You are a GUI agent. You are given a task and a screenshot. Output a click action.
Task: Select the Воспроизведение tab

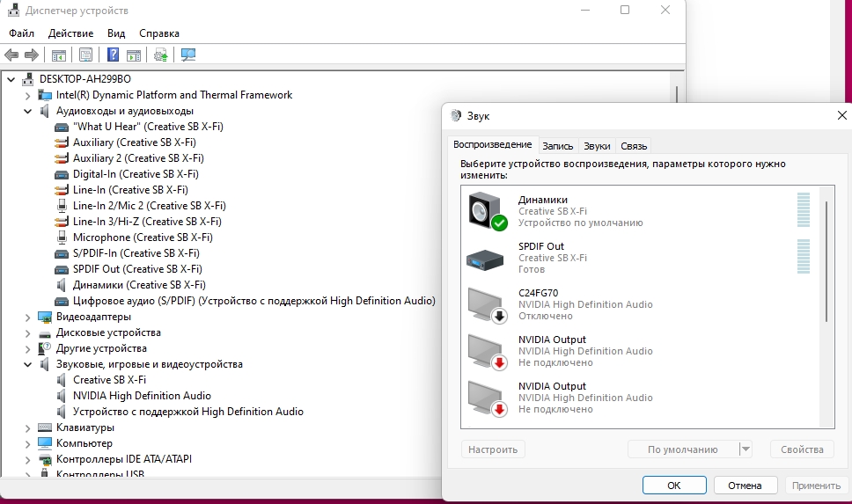click(492, 144)
